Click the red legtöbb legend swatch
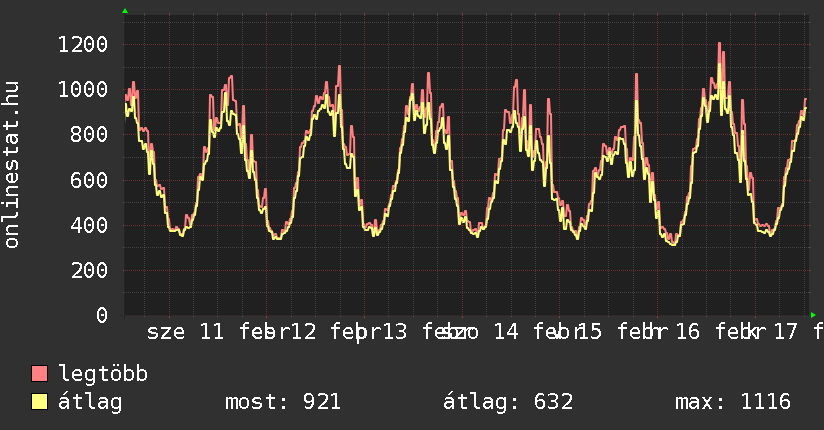 coord(40,374)
